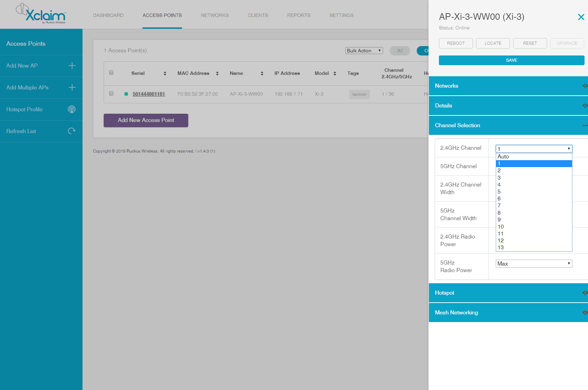588x390 pixels.
Task: Click the Upgrade button
Action: (567, 43)
